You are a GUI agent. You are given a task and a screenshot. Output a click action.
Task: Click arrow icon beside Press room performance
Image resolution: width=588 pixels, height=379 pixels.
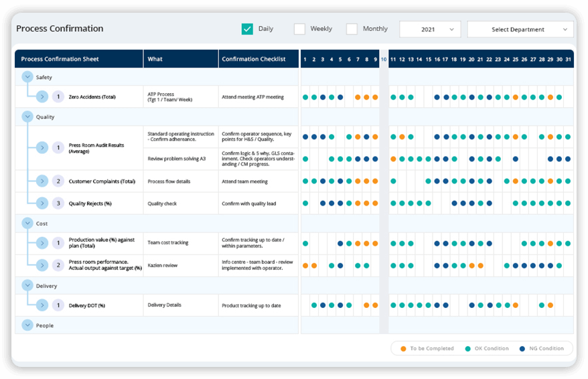click(x=42, y=265)
